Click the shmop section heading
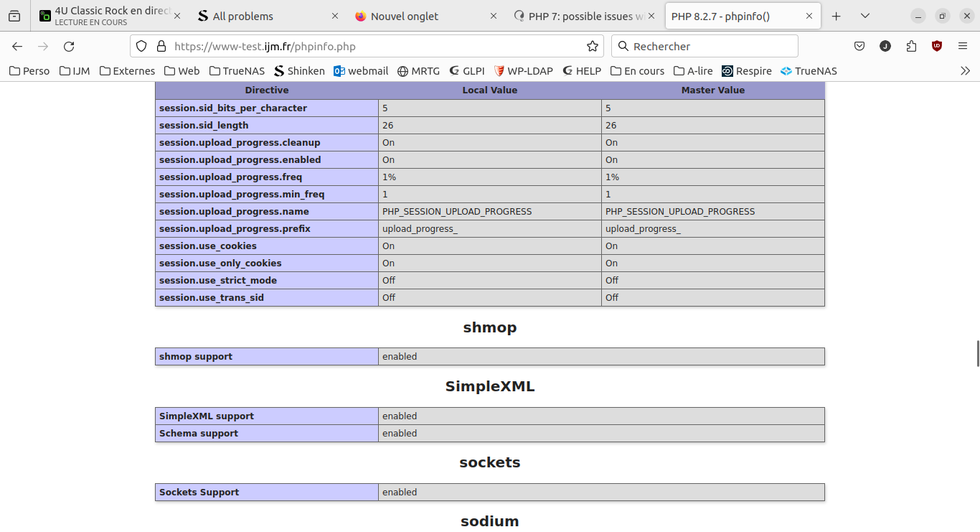 point(490,327)
